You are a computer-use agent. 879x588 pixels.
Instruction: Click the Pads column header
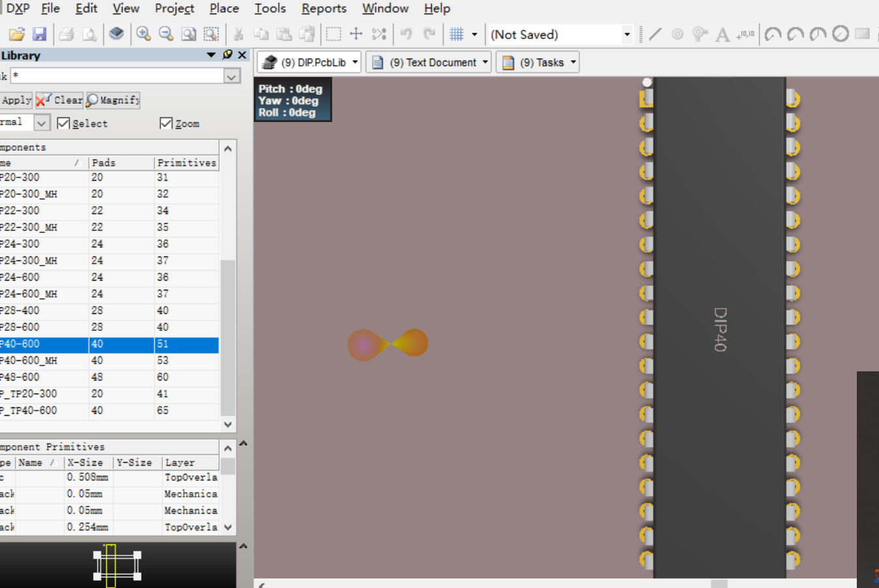[x=121, y=162]
